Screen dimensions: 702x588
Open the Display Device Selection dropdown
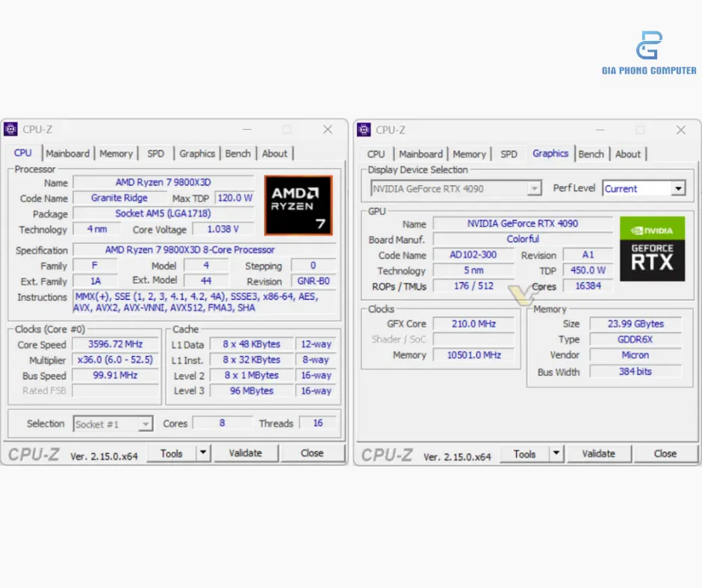(x=533, y=189)
